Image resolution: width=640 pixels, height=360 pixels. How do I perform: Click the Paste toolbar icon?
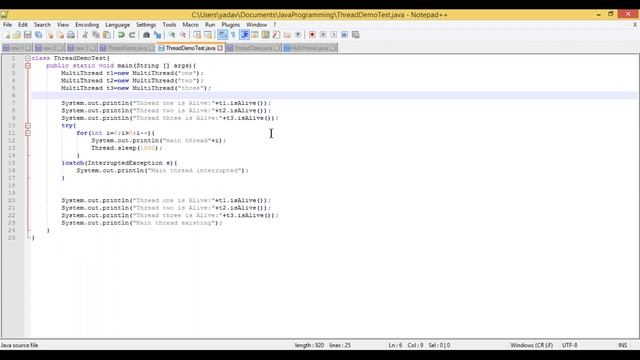click(x=107, y=35)
